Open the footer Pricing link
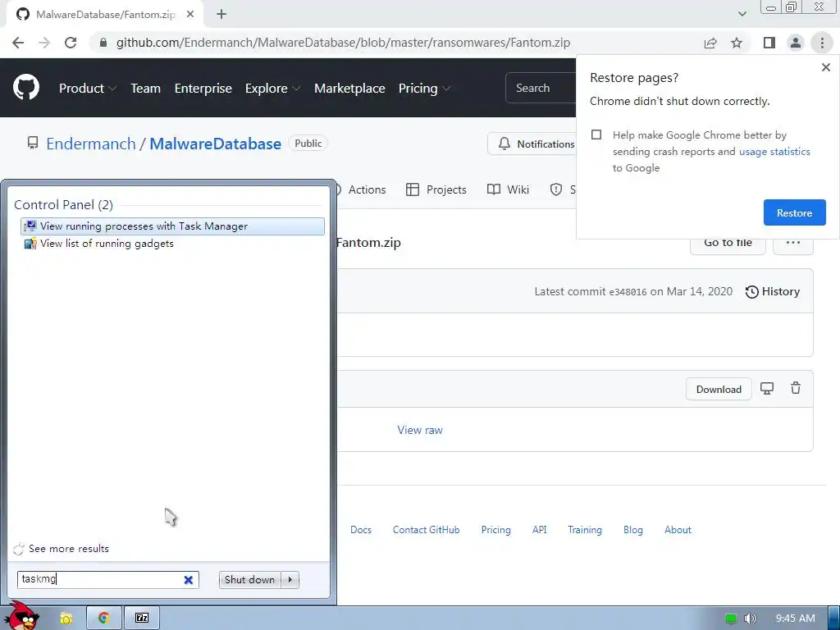The width and height of the screenshot is (840, 630). (x=495, y=530)
